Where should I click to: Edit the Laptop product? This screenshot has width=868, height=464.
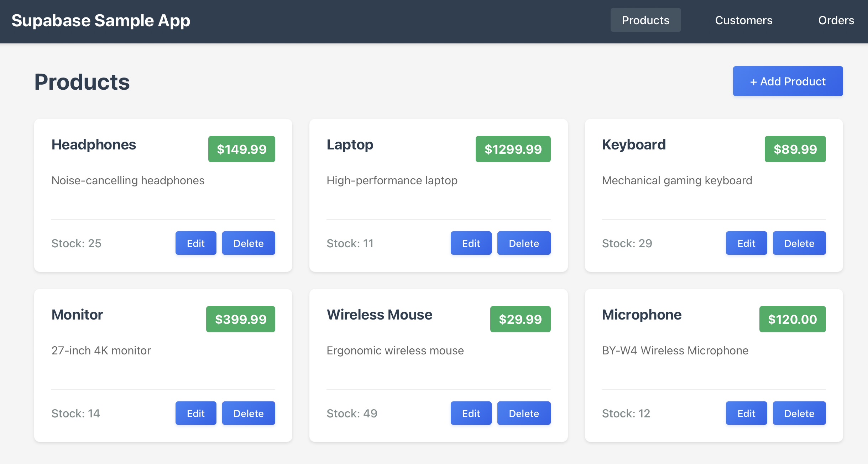(x=471, y=243)
